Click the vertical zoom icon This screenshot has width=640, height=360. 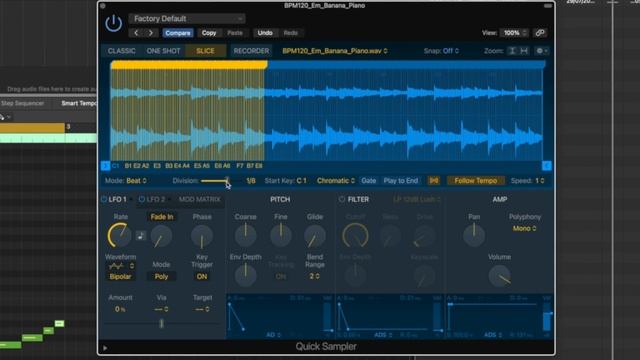(512, 51)
